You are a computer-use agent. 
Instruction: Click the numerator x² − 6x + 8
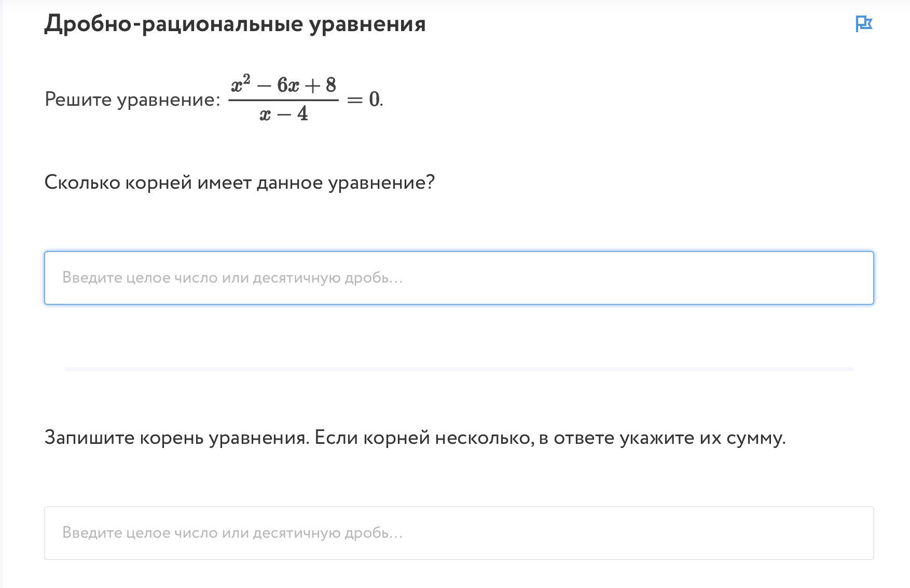point(283,85)
